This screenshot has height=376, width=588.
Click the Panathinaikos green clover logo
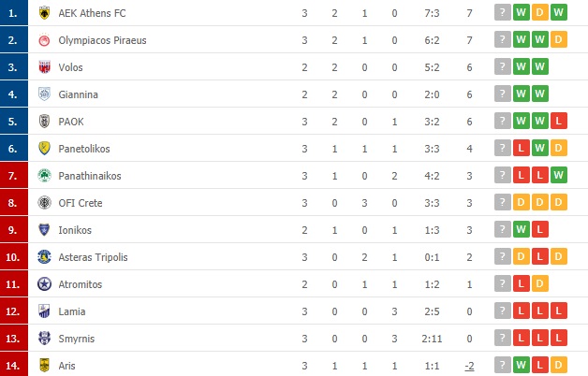[43, 176]
